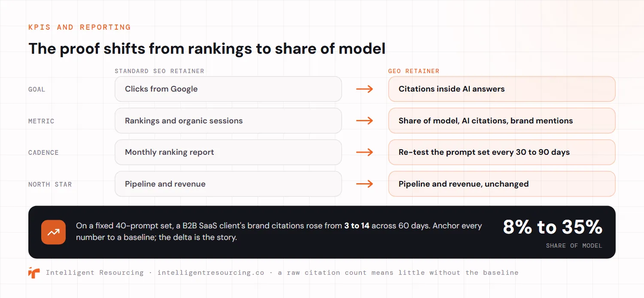The height and width of the screenshot is (298, 644).
Task: Click the bold '3 to 14' figure
Action: 357,226
